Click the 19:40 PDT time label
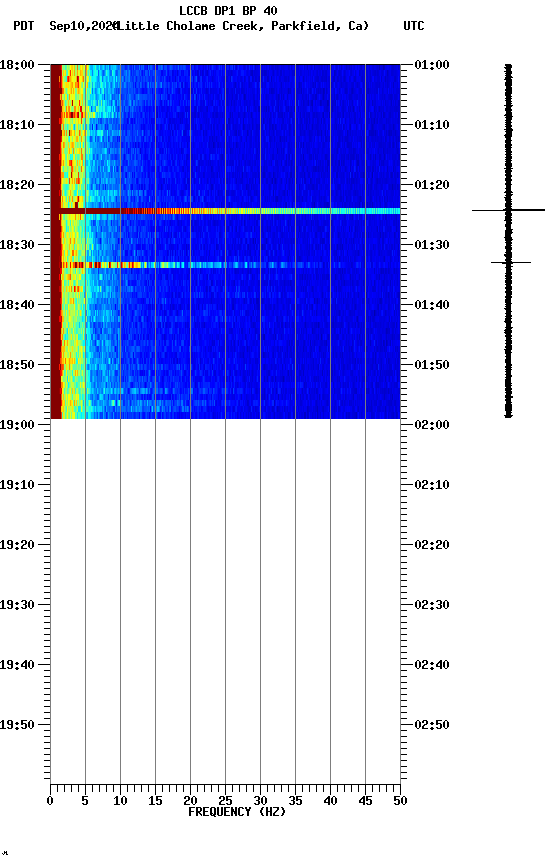 (x=17, y=665)
